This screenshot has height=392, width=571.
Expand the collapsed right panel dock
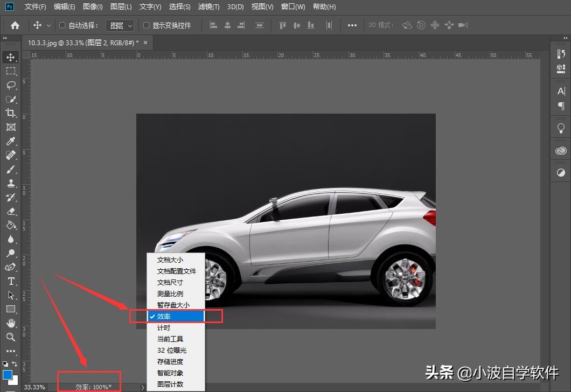[x=565, y=38]
